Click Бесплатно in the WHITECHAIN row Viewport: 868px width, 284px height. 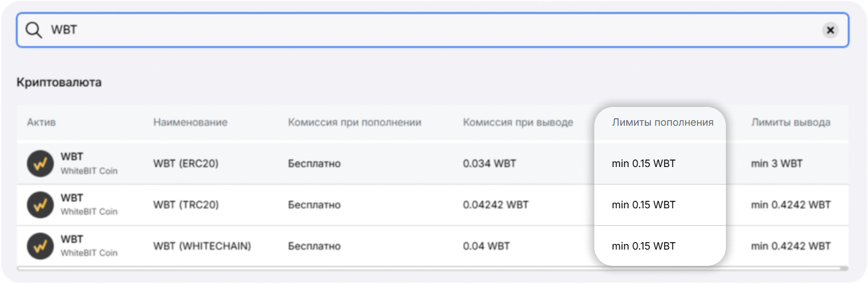(314, 246)
